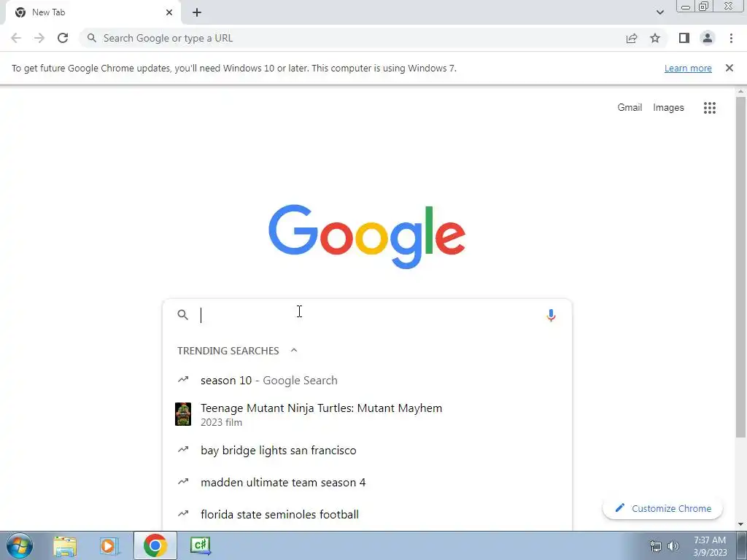747x560 pixels.
Task: Open the Learn more link
Action: pyautogui.click(x=688, y=68)
